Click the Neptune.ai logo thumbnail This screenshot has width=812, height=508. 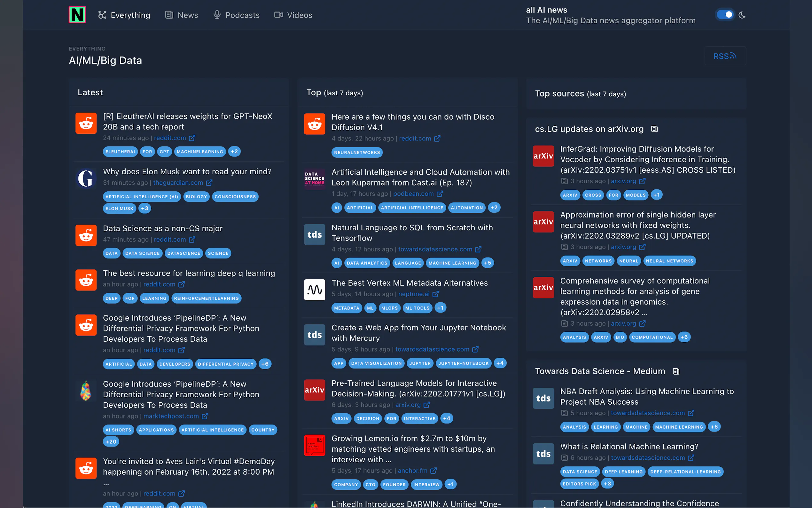(315, 290)
